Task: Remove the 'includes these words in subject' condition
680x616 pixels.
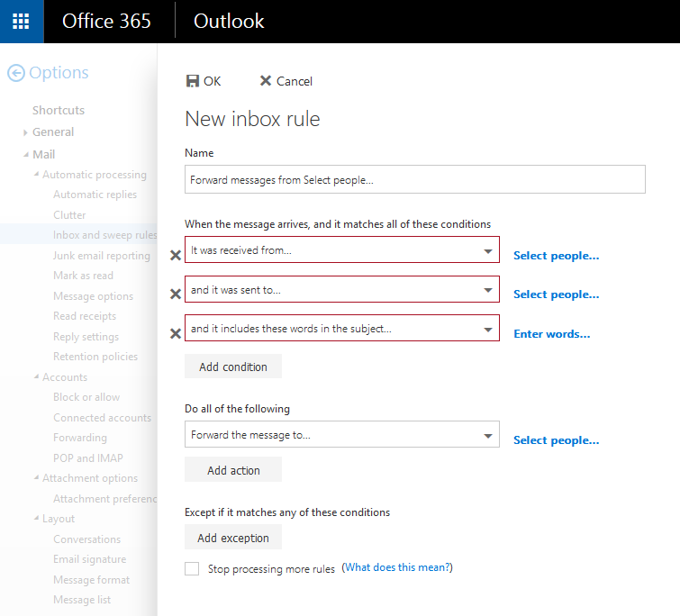Action: coord(176,333)
